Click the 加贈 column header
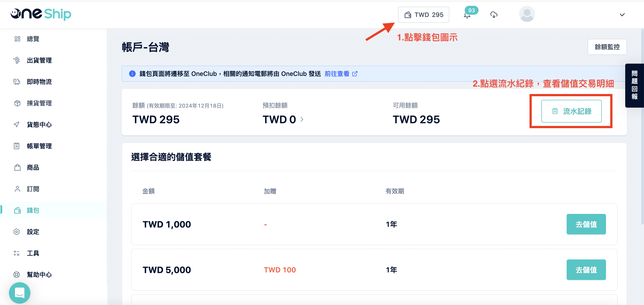Viewport: 644px width, 305px height. click(x=270, y=191)
